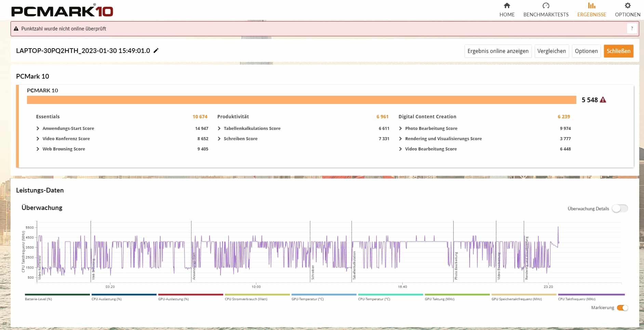Select GPU-Auslastung red legend swatch
Viewport: 644px width, 330px height.
[x=190, y=294]
